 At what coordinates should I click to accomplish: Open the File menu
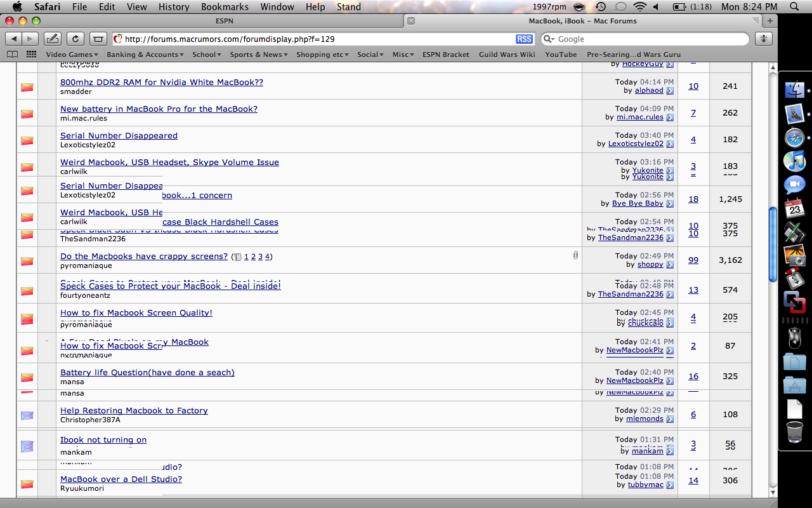pos(79,7)
